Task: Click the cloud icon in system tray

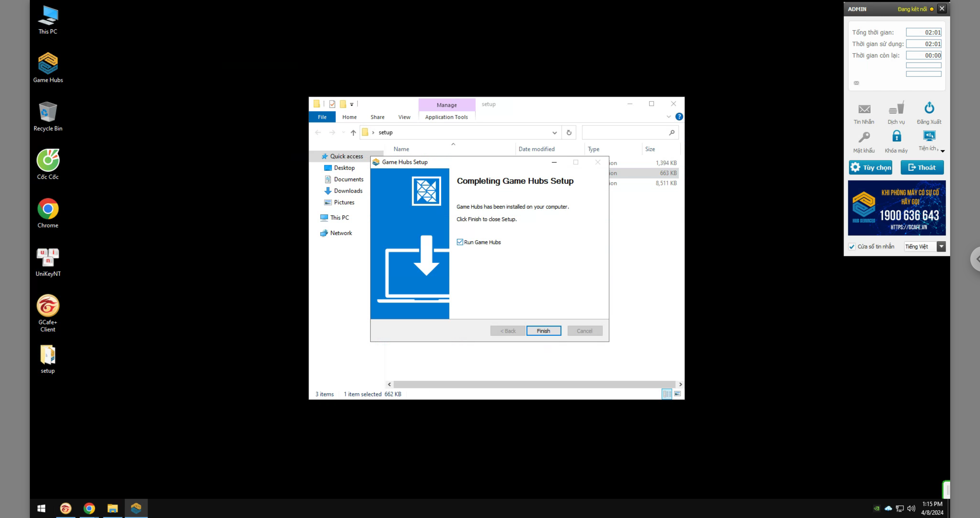Action: 888,508
